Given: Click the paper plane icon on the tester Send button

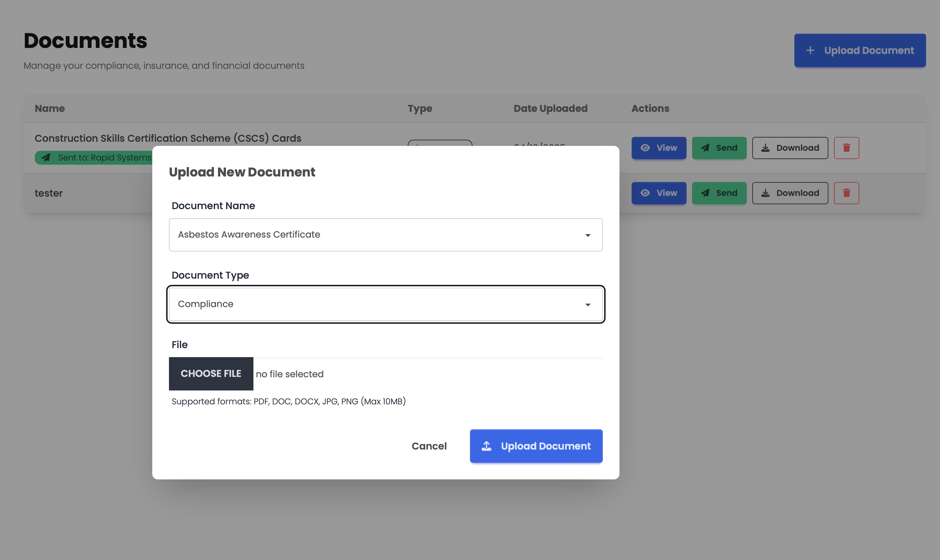Looking at the screenshot, I should coord(706,193).
